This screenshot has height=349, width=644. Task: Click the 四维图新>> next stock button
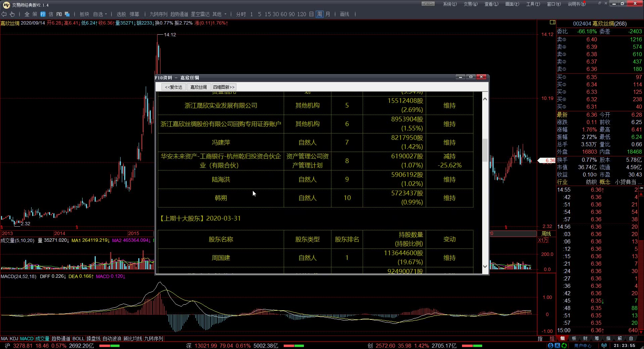(x=224, y=87)
